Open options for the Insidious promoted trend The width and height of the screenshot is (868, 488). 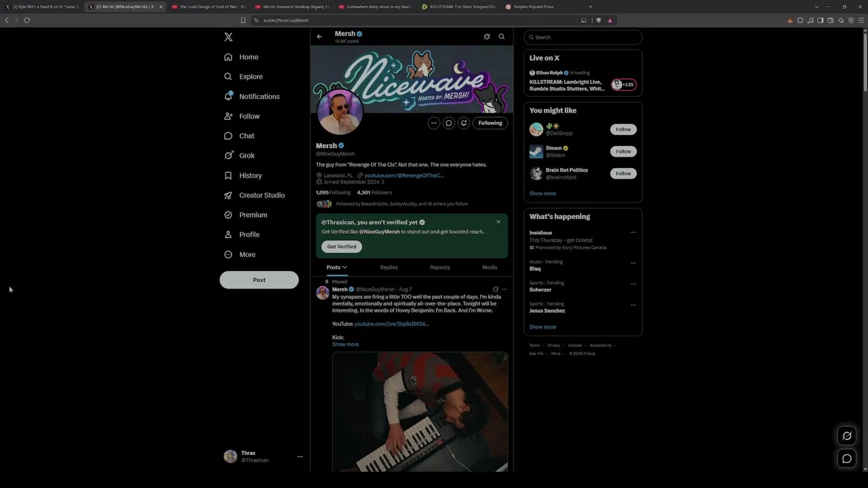pos(633,232)
